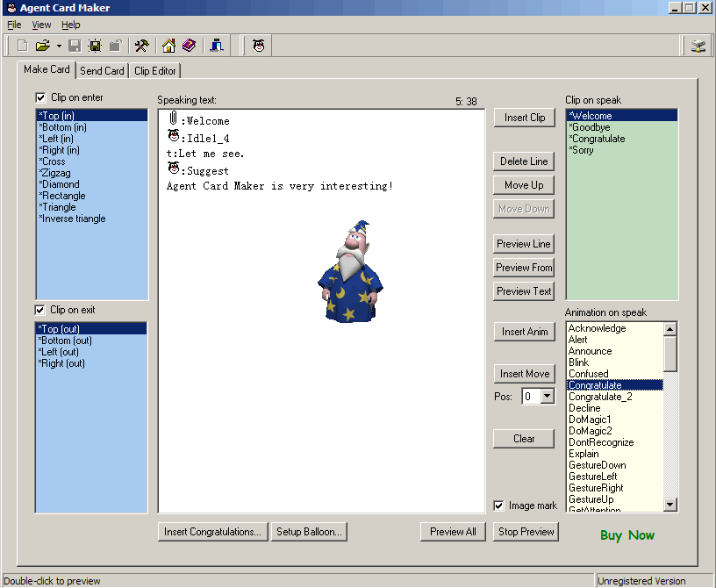Uncheck the Image mark checkbox
This screenshot has height=588, width=716.
[x=498, y=506]
